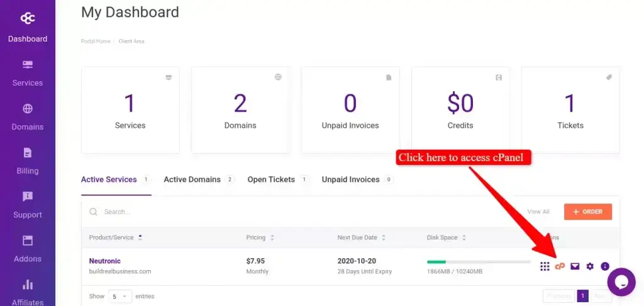
Task: Click the logo at top of sidebar
Action: click(28, 18)
